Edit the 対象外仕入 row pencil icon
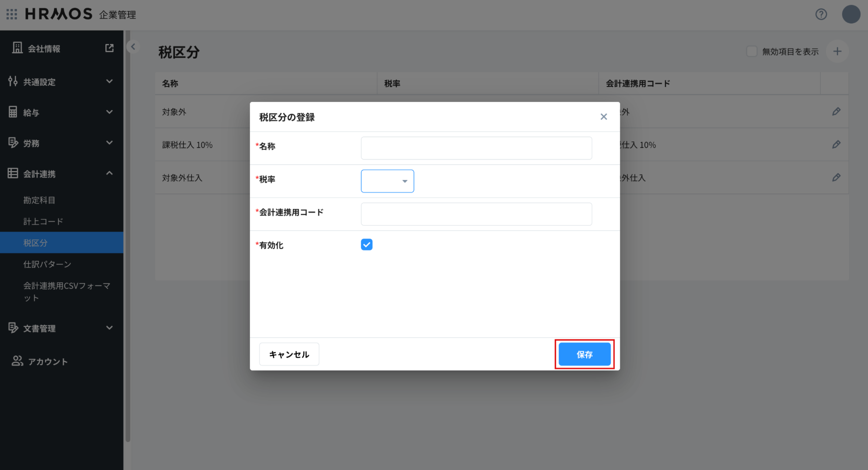 click(836, 177)
